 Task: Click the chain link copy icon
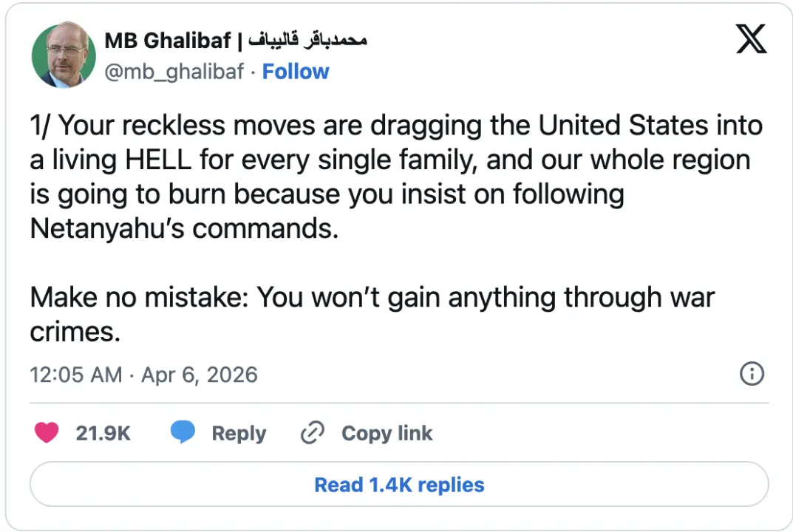coord(312,433)
